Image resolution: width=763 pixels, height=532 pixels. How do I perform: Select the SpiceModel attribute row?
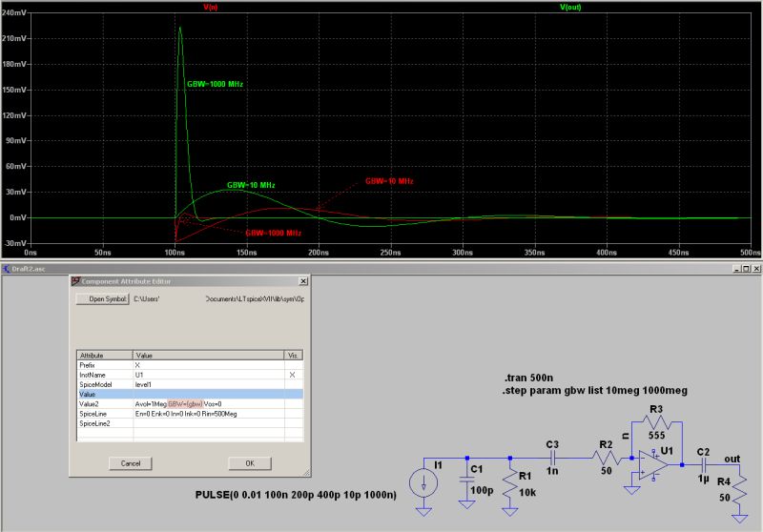point(190,384)
